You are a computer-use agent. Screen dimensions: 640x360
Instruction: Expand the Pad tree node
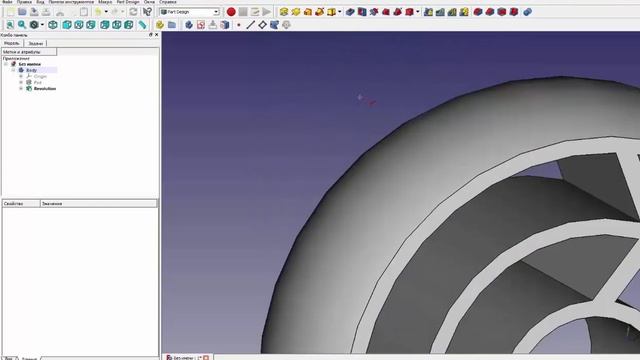(x=21, y=82)
